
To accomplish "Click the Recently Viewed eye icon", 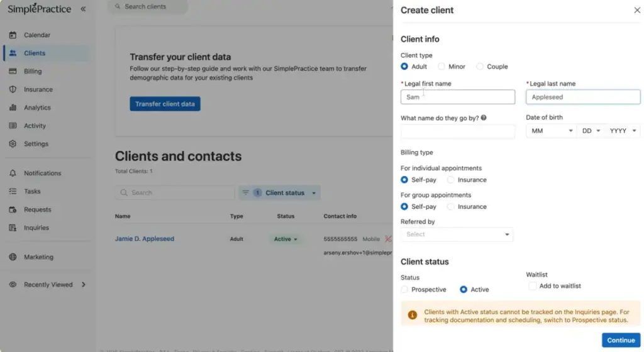I will [x=13, y=284].
